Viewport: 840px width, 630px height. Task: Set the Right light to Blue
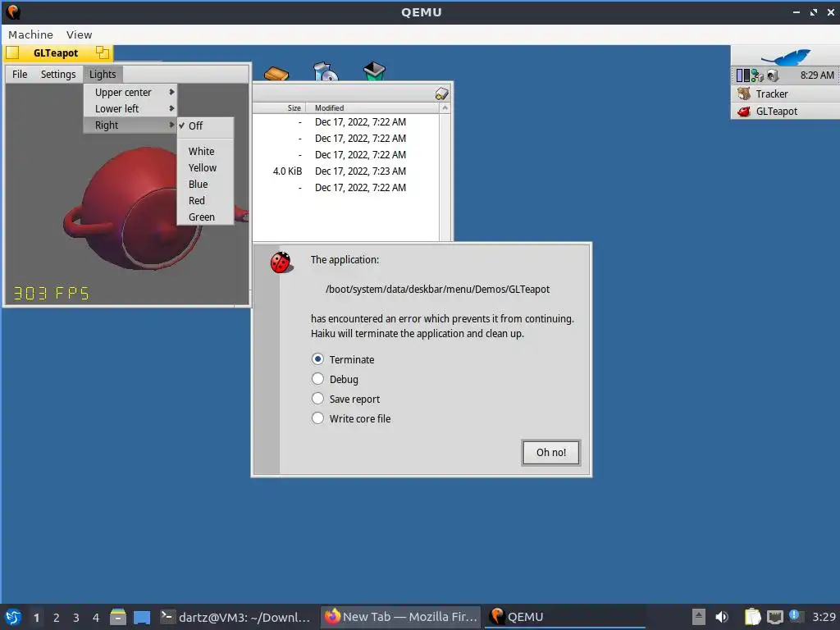tap(205, 185)
